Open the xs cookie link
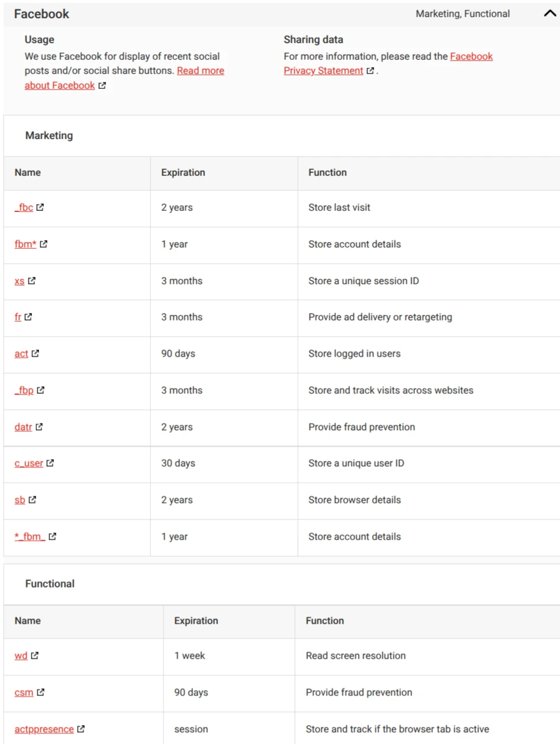560x744 pixels. (x=20, y=281)
